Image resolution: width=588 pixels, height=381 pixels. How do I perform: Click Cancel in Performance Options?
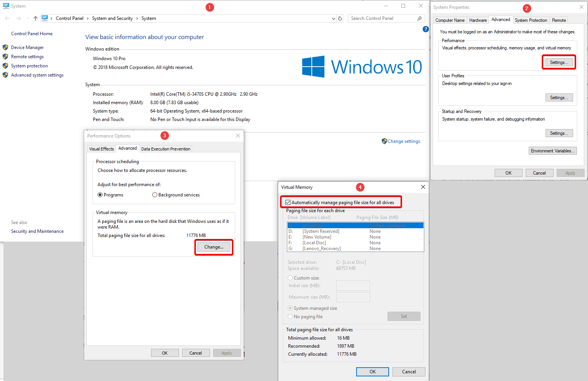point(195,353)
